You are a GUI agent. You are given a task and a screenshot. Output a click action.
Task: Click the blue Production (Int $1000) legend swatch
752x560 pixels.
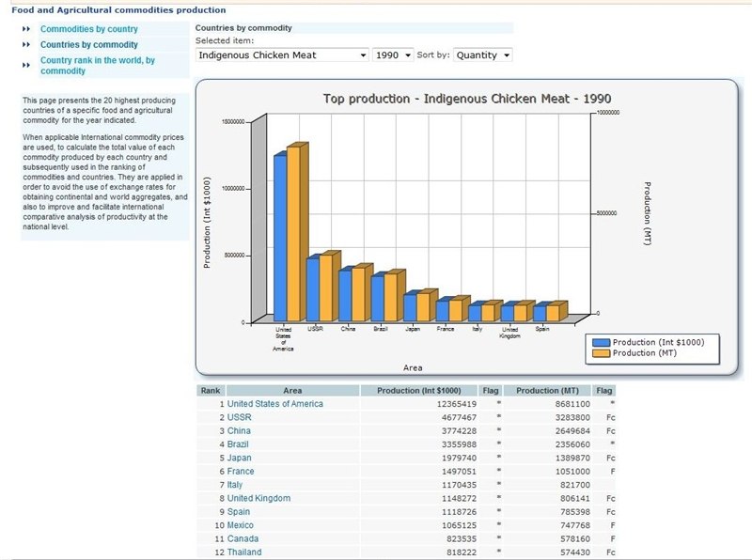coord(601,342)
